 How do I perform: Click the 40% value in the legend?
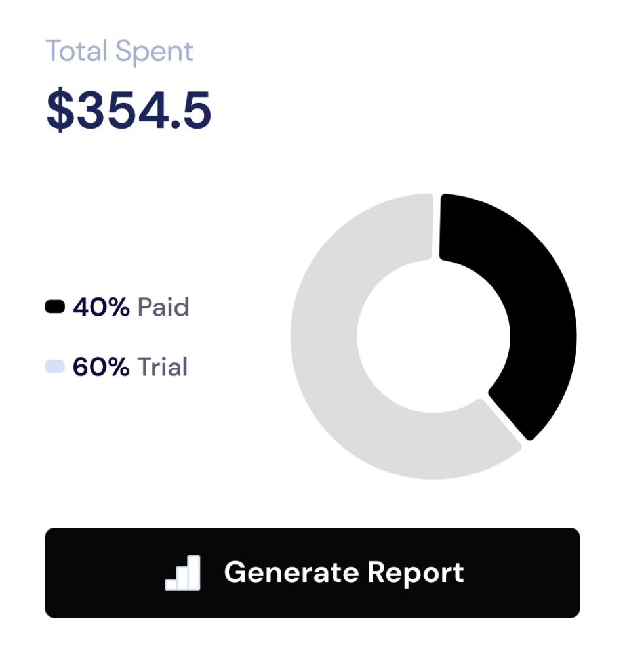[x=101, y=306]
